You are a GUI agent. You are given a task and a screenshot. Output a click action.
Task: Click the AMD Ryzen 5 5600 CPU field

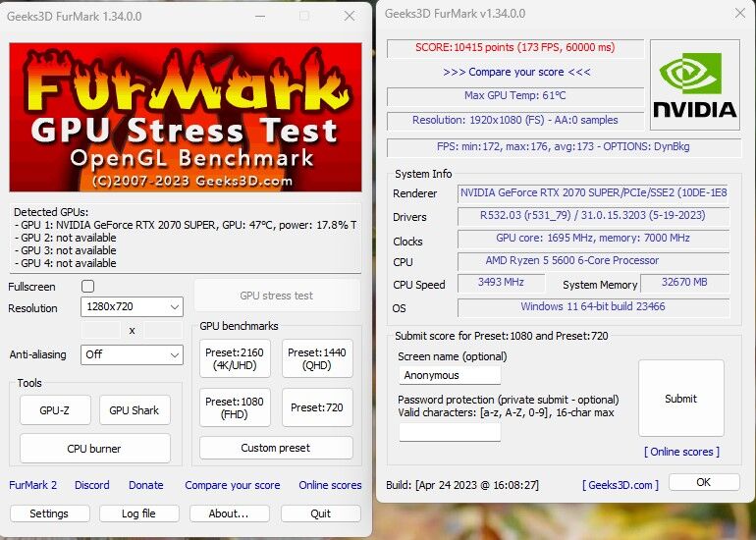coord(593,261)
